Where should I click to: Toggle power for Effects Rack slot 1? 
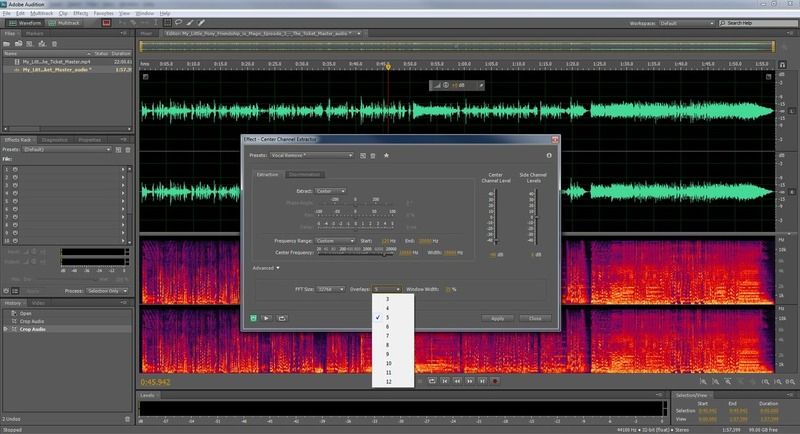(15, 169)
